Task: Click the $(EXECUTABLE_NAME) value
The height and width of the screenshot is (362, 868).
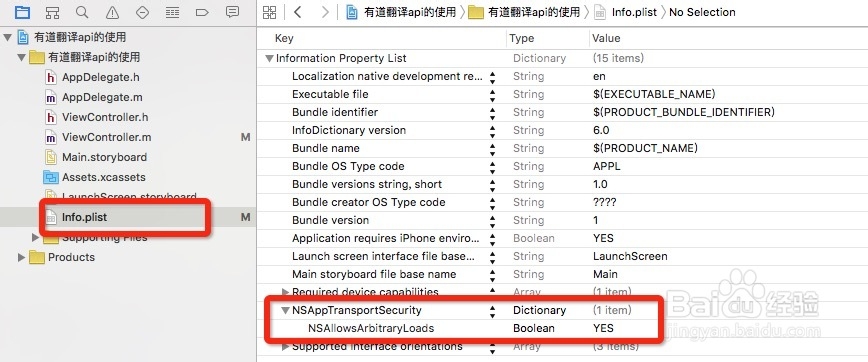Action: [654, 94]
